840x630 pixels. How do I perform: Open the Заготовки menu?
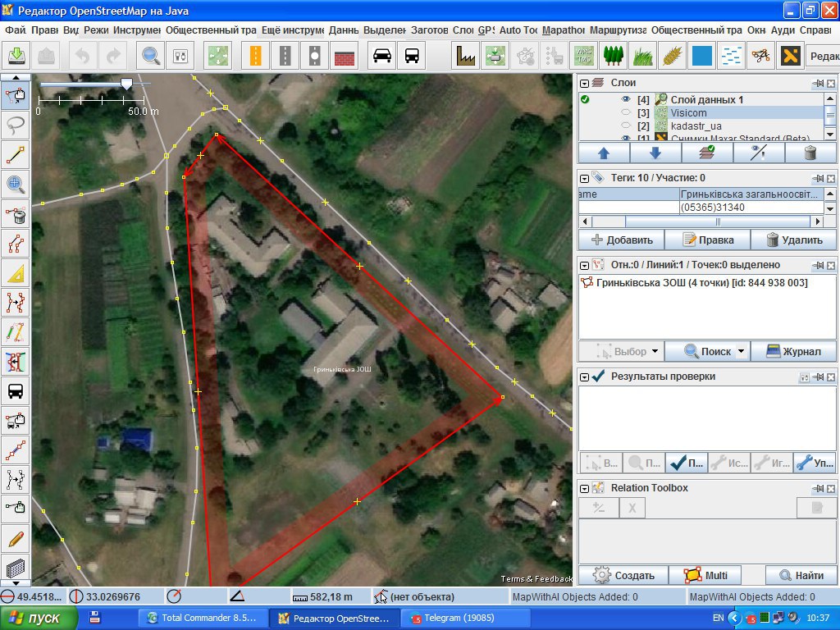pyautogui.click(x=429, y=30)
